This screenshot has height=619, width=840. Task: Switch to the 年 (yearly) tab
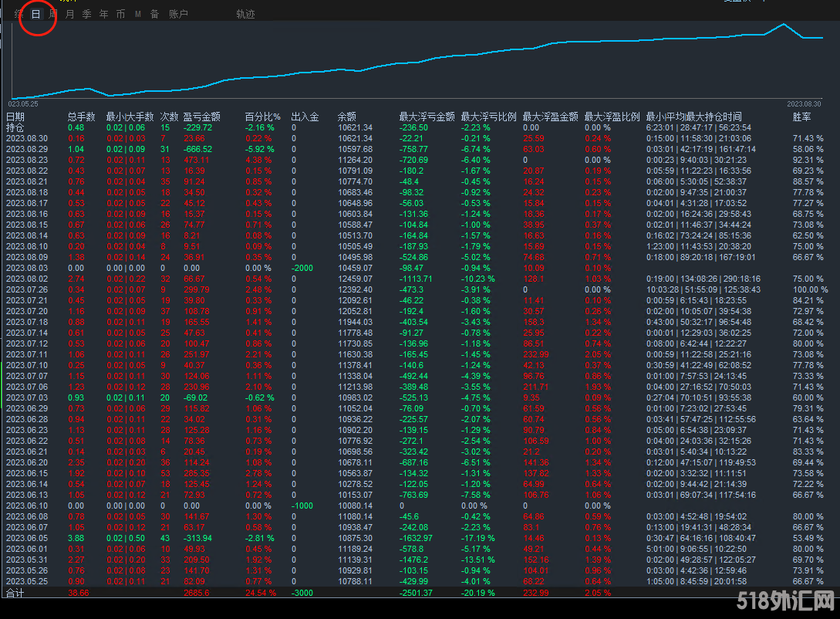[103, 14]
